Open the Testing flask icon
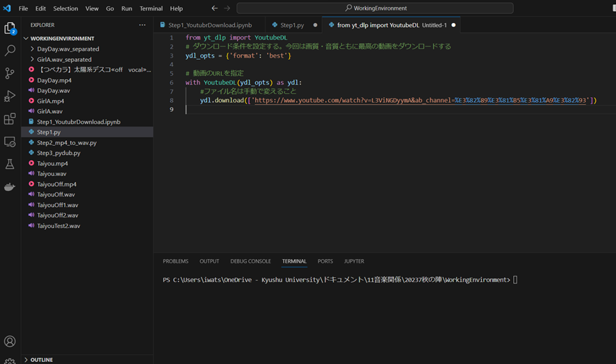Viewport: 616px width, 364px height. [10, 164]
